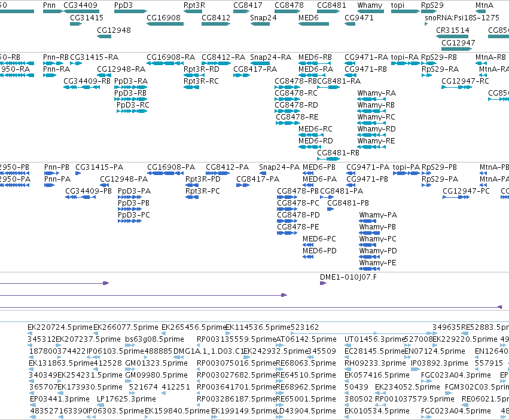Select the CG9471 gene label
The width and height of the screenshot is (509, 420).
[x=359, y=17]
